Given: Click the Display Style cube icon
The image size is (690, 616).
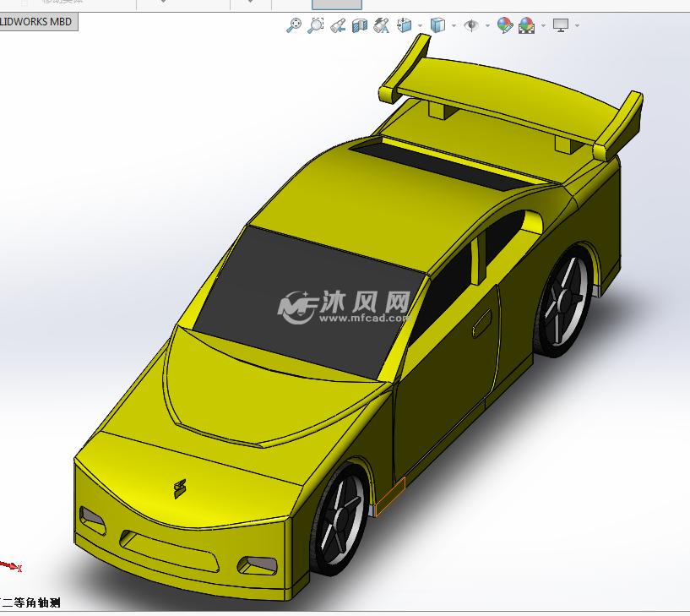Looking at the screenshot, I should click(436, 25).
